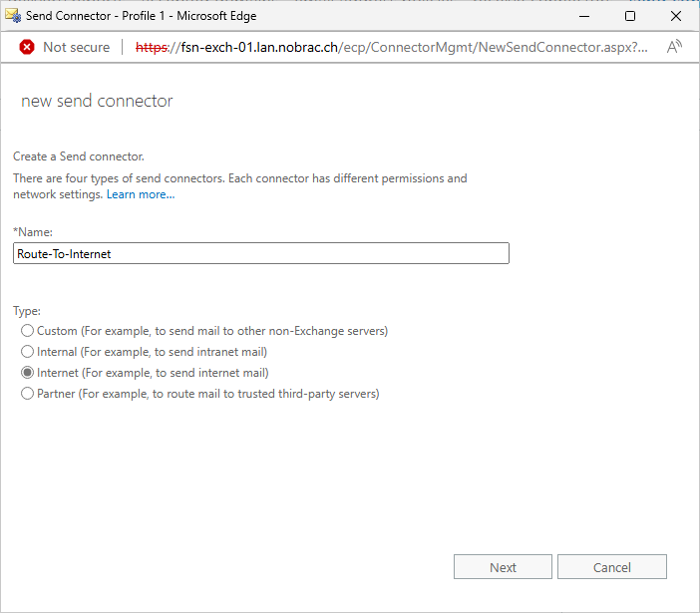Select the Internet connector type radio button
Screen dimensions: 700x613
coord(27,373)
